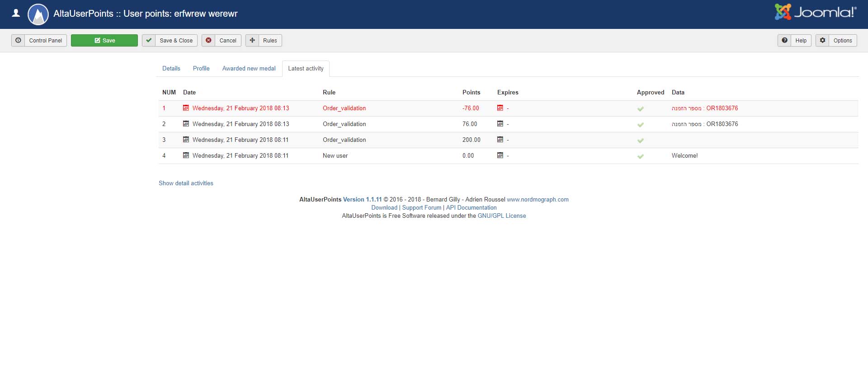The image size is (868, 389).
Task: Click the 200.00 points value
Action: pyautogui.click(x=472, y=140)
